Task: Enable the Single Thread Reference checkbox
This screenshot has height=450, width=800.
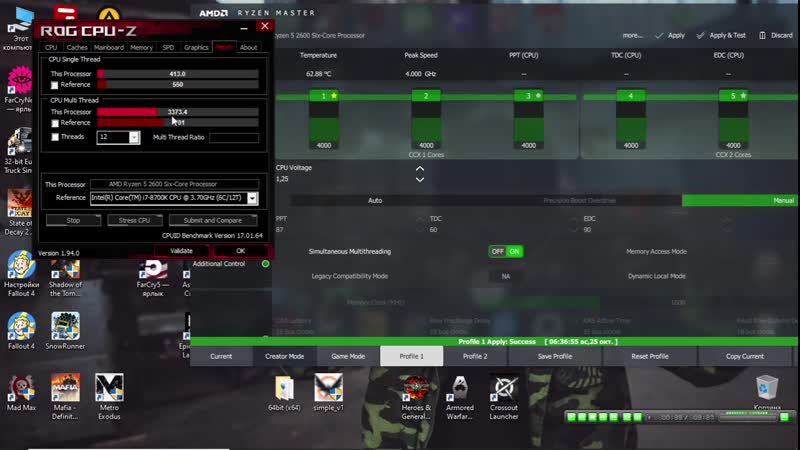Action: click(x=55, y=85)
